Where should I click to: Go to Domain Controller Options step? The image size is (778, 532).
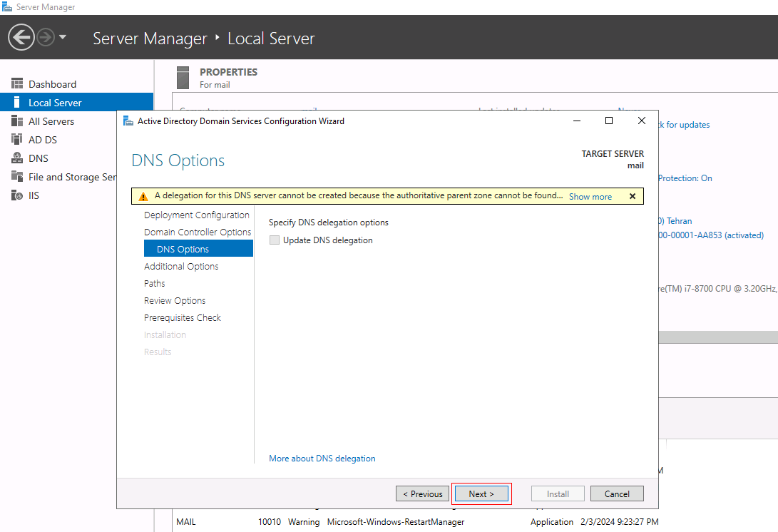[198, 232]
